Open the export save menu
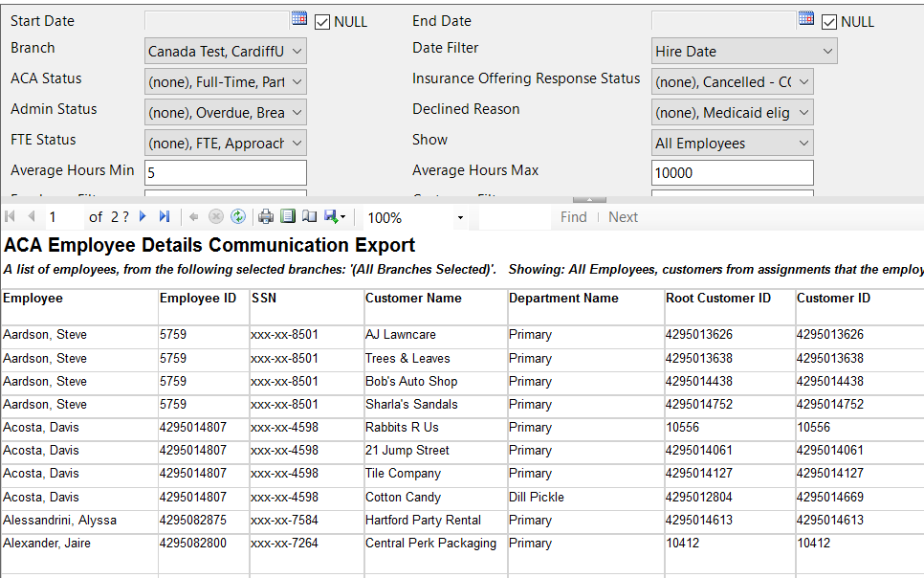The image size is (924, 578). click(335, 217)
